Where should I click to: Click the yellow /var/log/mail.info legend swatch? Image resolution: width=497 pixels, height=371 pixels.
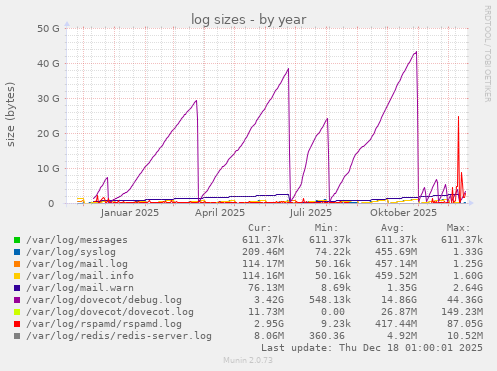(x=17, y=276)
